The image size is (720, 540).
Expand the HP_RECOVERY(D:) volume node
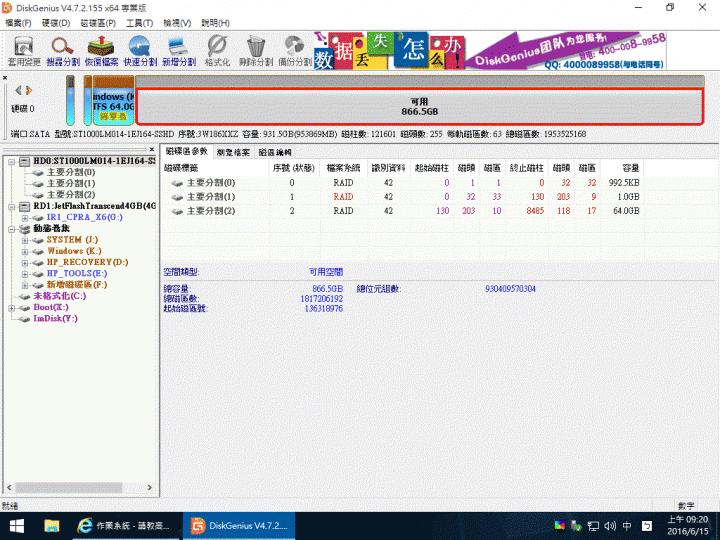[x=25, y=263]
